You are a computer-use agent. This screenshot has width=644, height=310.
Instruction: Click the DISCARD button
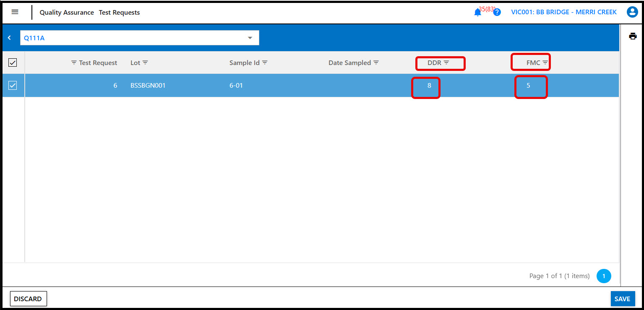(x=28, y=299)
